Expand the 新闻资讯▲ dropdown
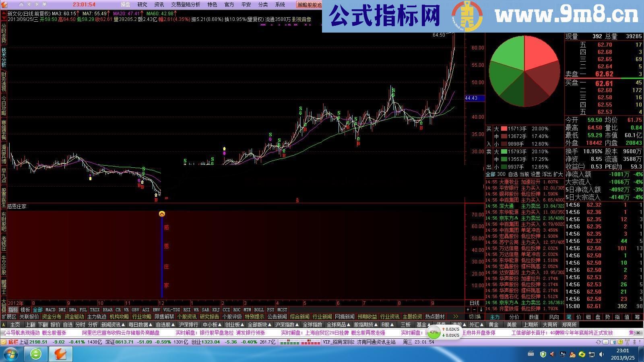This screenshot has height=362, width=644. point(113,325)
